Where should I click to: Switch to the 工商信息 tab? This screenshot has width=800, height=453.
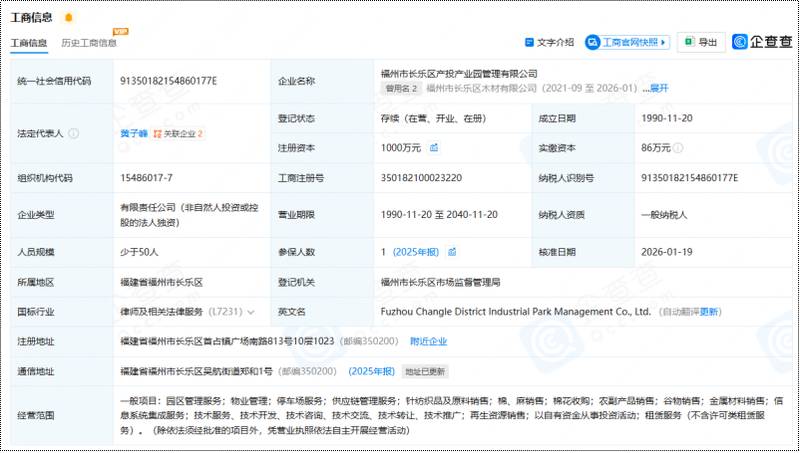[29, 43]
